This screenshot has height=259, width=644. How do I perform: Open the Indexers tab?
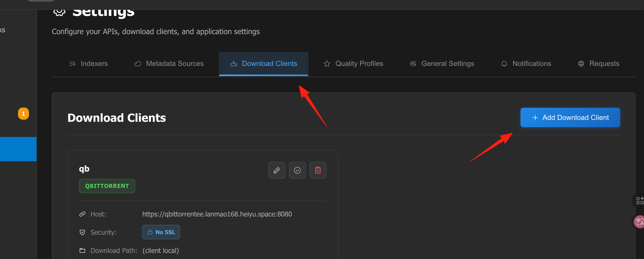88,64
